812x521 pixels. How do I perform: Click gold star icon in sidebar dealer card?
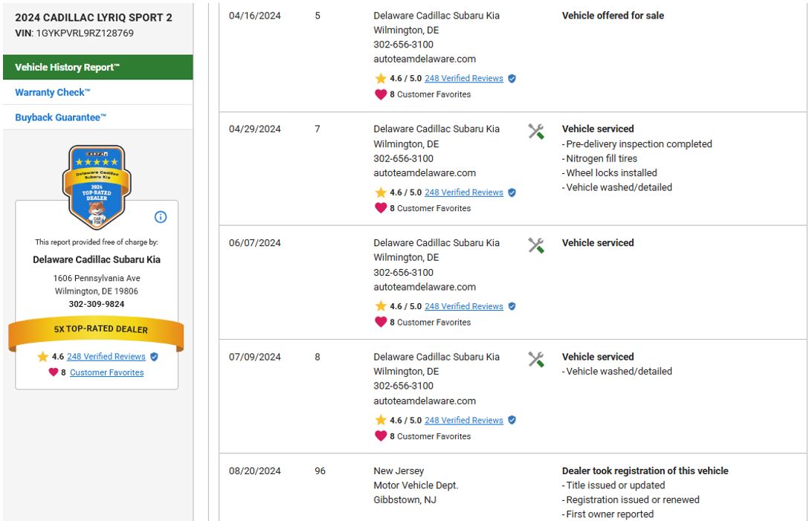pos(43,357)
